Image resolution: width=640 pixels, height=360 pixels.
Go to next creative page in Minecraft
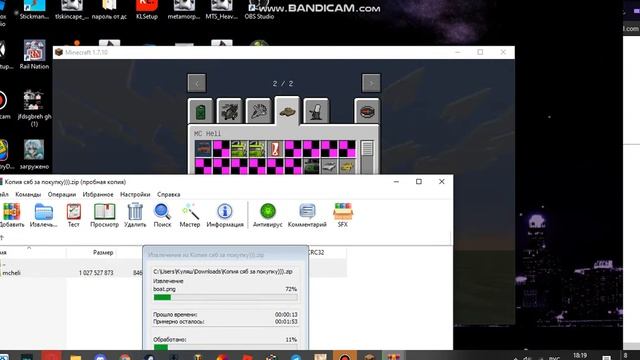click(x=371, y=83)
